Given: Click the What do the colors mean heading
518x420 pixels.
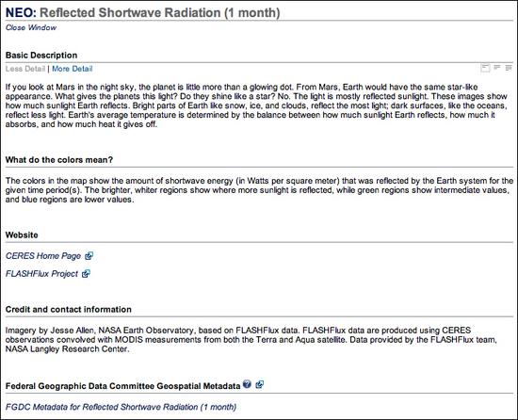Looking at the screenshot, I should pos(59,160).
